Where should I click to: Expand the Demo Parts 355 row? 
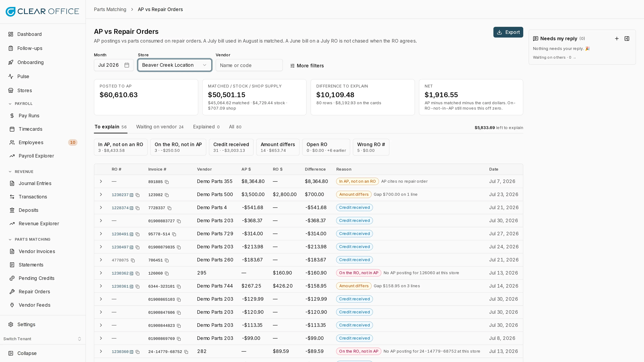pyautogui.click(x=101, y=181)
